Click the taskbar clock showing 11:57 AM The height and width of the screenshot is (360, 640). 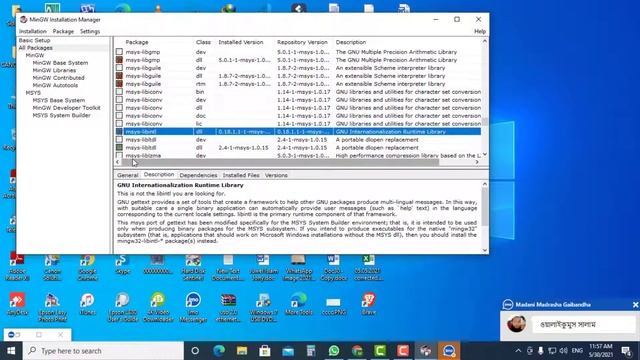[600, 351]
